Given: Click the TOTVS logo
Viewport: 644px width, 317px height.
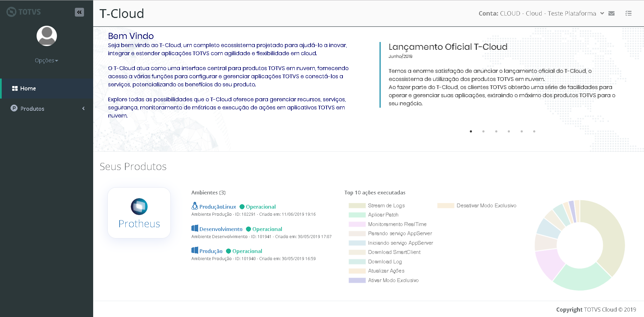Looking at the screenshot, I should click(24, 12).
